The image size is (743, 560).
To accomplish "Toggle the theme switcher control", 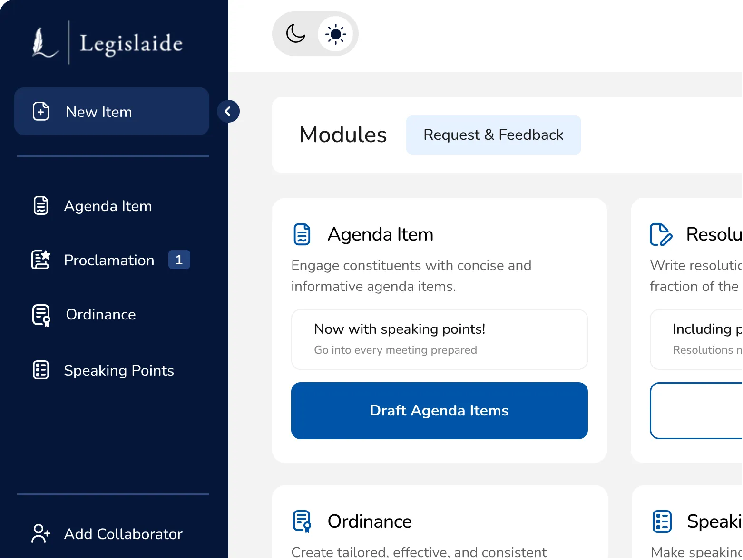I will pos(315,34).
